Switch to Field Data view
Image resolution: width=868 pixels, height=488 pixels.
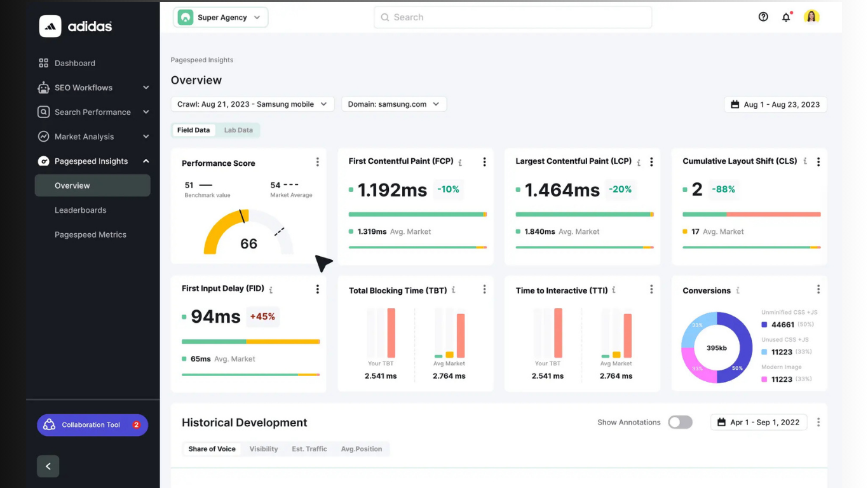193,130
